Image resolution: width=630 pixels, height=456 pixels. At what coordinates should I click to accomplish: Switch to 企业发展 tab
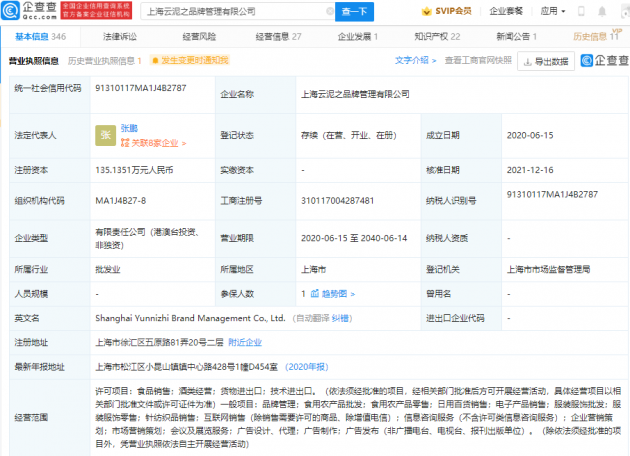[x=358, y=37]
